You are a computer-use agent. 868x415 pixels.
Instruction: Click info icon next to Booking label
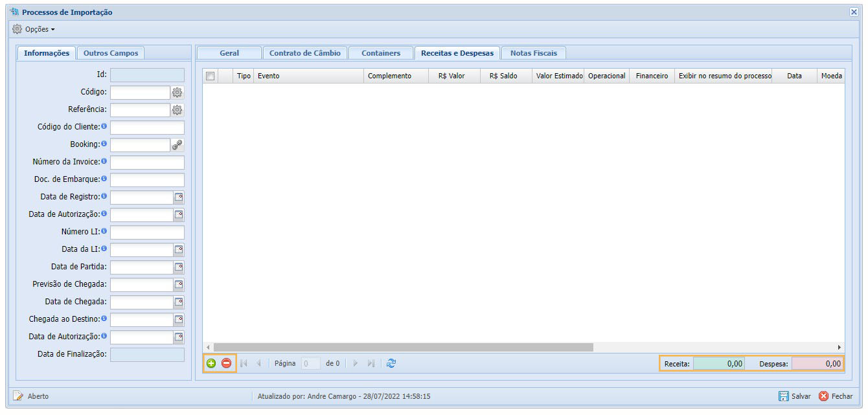104,143
